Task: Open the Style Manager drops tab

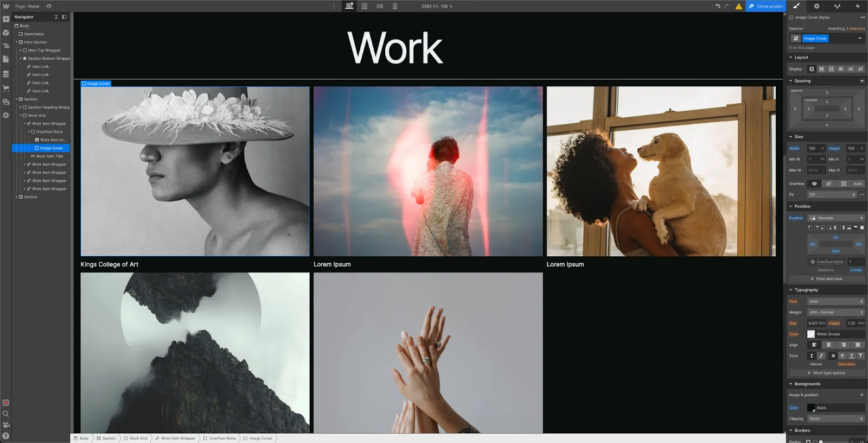Action: [x=837, y=6]
